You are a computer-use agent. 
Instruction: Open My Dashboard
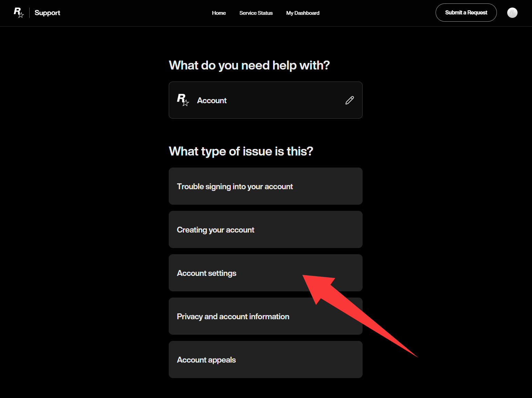(303, 13)
